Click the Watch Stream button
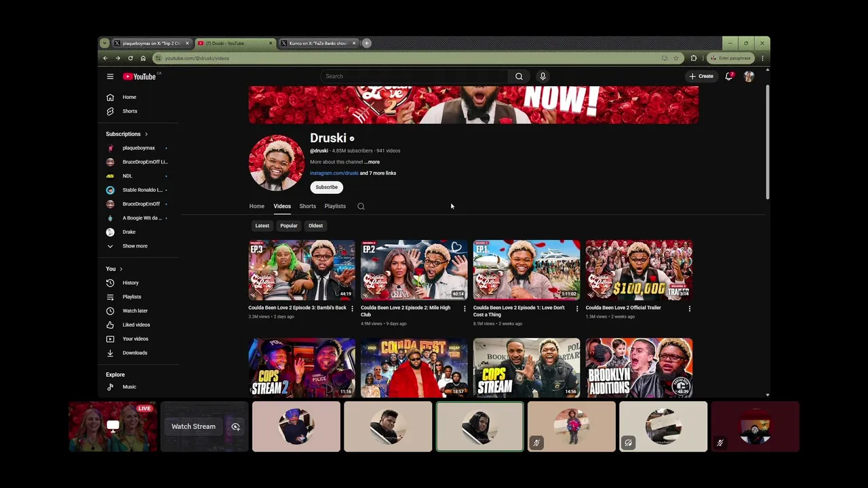868x488 pixels. [x=193, y=427]
